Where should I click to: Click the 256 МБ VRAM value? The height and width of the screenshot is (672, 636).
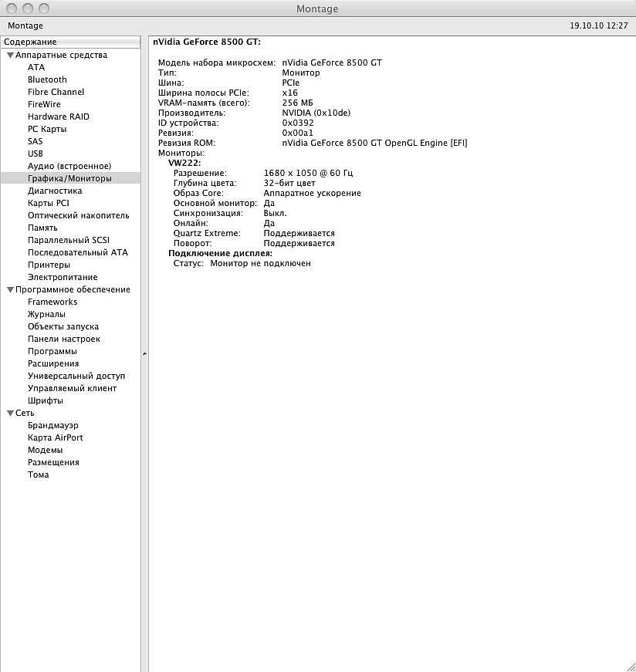297,103
